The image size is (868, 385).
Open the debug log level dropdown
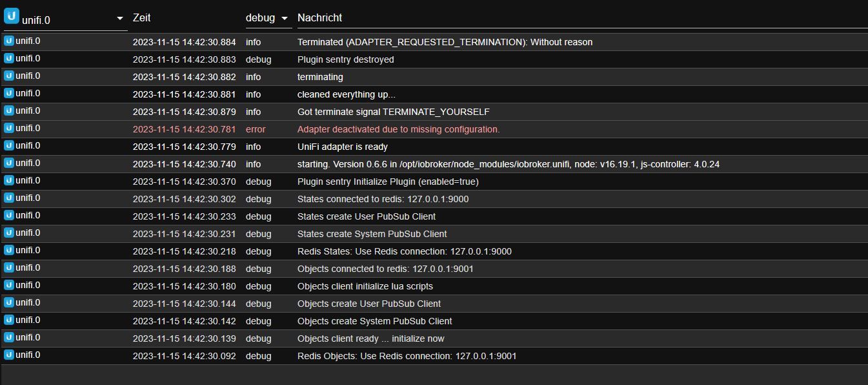[268, 18]
